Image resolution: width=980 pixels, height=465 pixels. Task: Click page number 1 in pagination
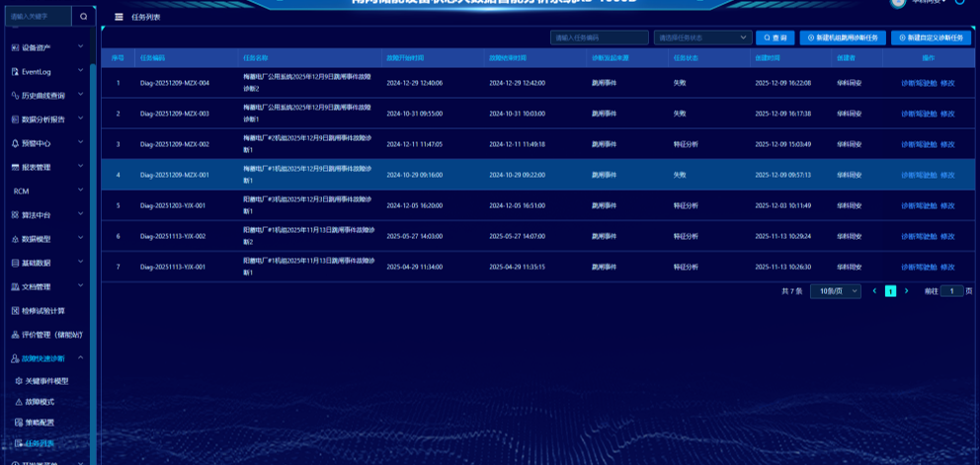pos(891,291)
